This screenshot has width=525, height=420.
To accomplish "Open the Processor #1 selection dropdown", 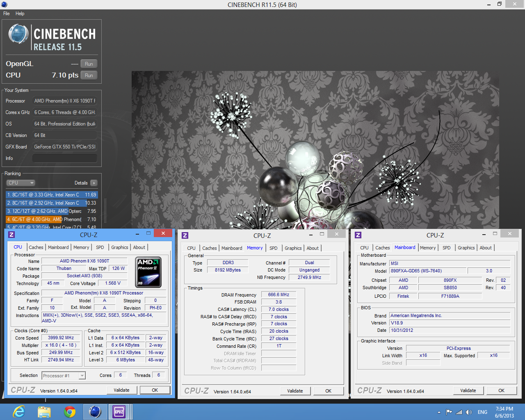I will tap(64, 376).
